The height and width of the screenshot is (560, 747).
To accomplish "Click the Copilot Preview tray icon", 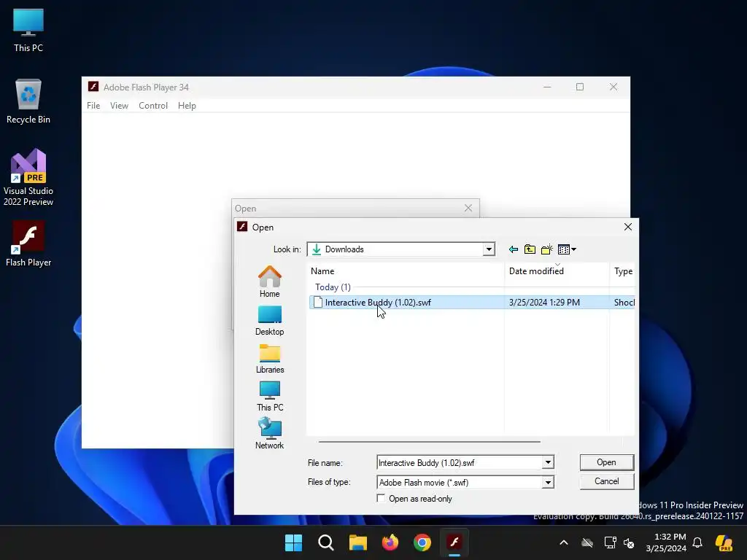I will tap(724, 542).
